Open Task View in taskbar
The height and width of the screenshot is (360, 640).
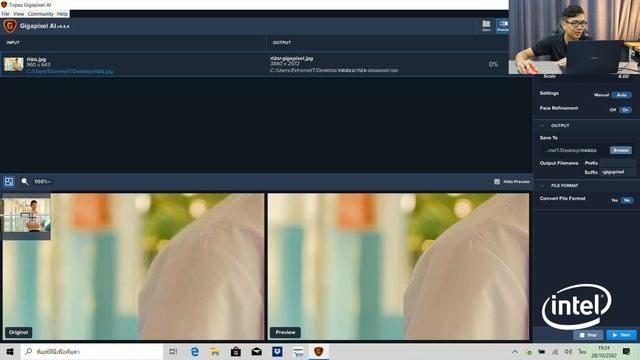[x=173, y=351]
